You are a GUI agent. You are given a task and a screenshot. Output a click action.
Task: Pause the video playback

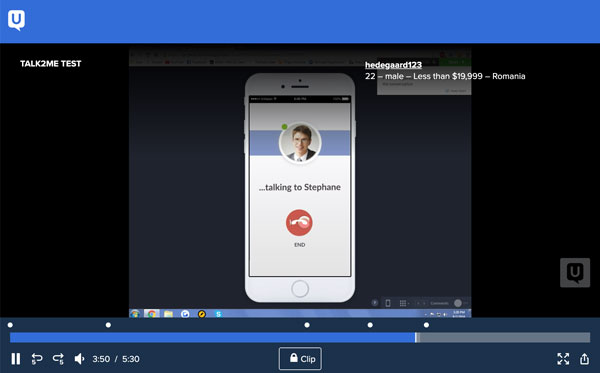[16, 359]
